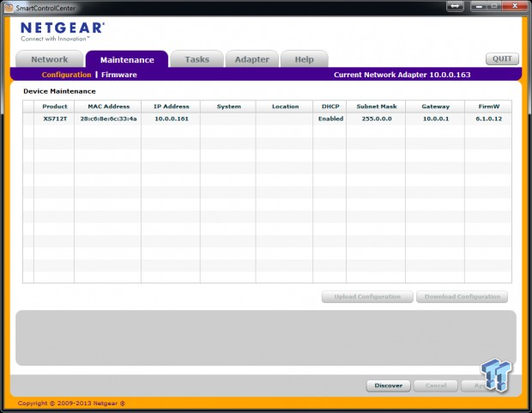Click the NETGEAR logo

[63, 31]
